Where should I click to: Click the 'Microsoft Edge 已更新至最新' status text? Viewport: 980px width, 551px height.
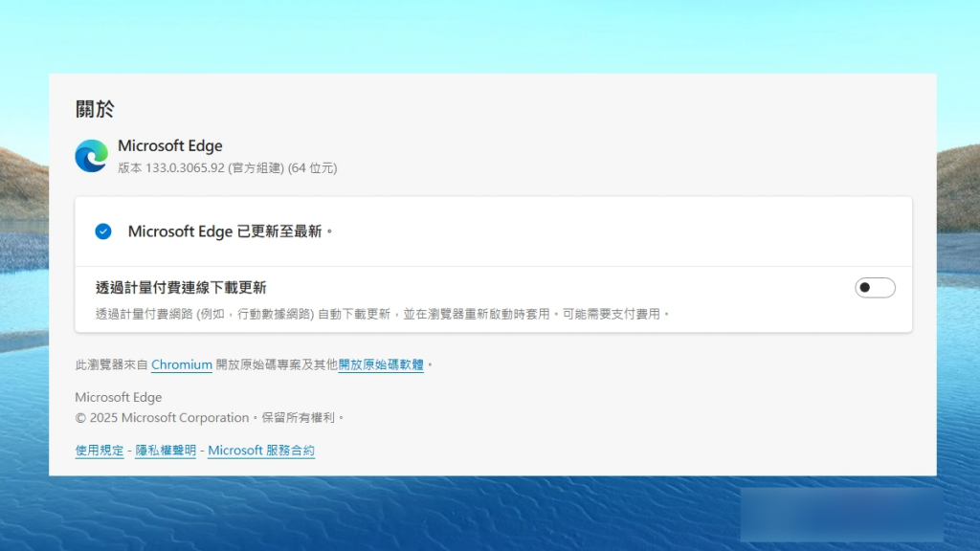click(x=230, y=231)
